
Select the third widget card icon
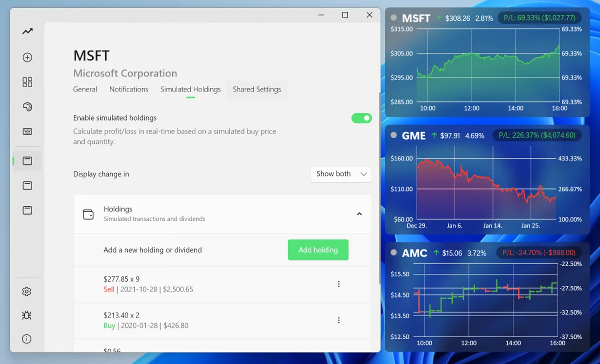[26, 210]
